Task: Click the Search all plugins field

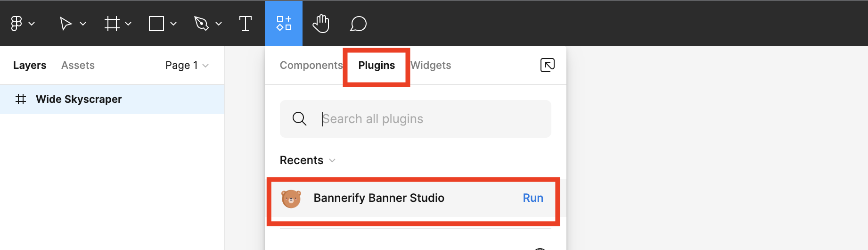Action: 424,119
